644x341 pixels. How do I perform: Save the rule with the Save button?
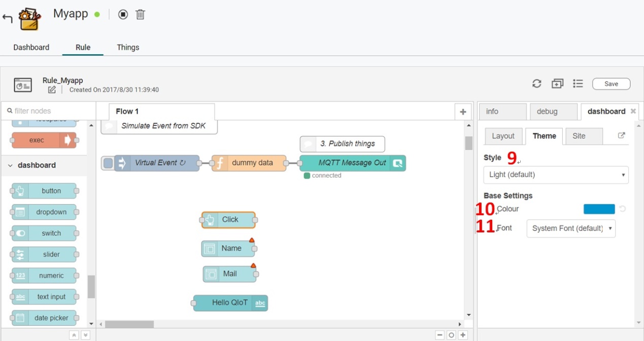pyautogui.click(x=611, y=84)
